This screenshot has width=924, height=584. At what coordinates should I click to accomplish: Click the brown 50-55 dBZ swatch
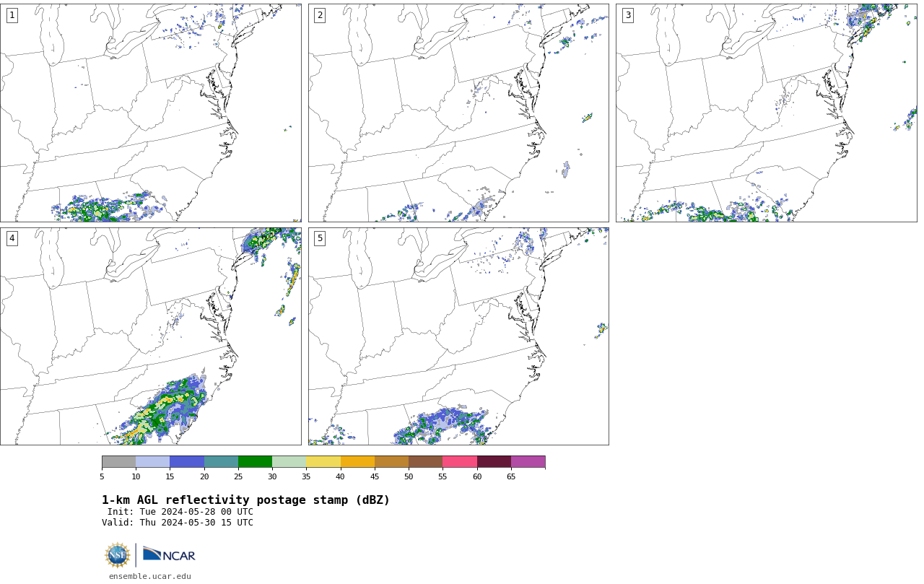[x=426, y=461]
